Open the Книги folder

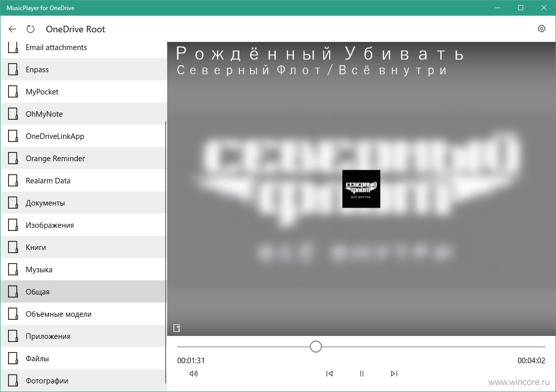pyautogui.click(x=83, y=247)
